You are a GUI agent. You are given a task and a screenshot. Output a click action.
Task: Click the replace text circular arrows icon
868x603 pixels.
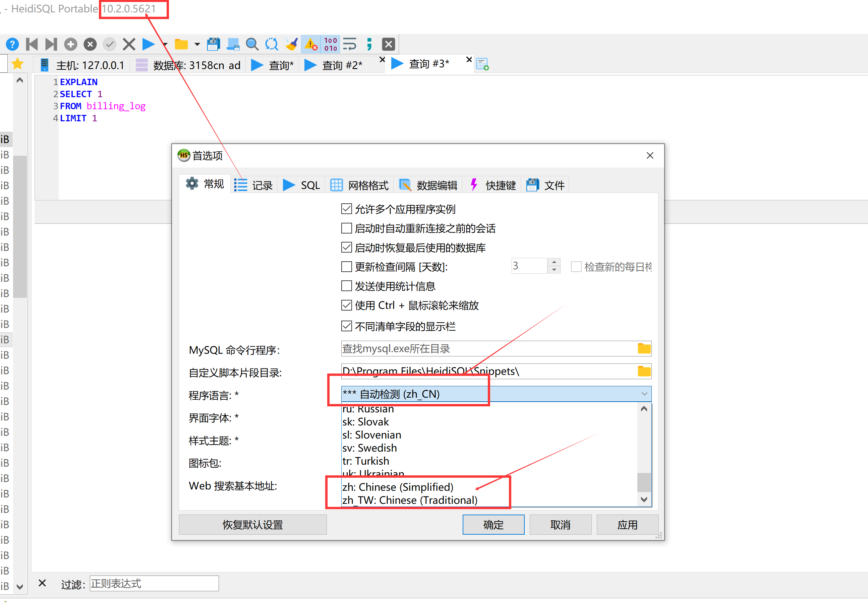[272, 44]
